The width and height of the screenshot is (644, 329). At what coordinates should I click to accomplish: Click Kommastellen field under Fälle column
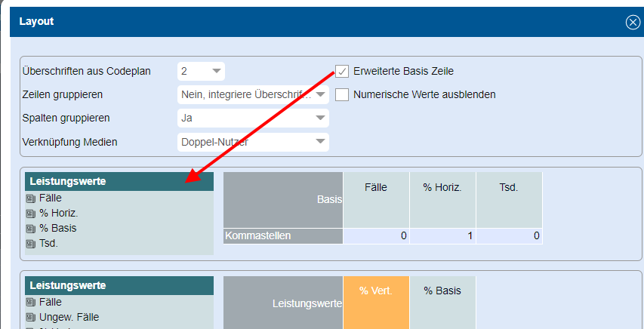[x=376, y=236]
